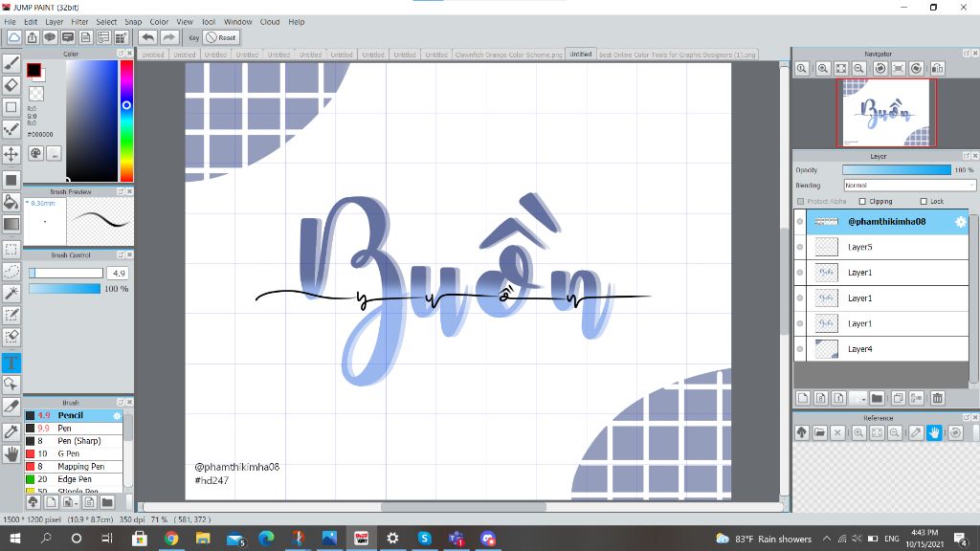Image resolution: width=980 pixels, height=551 pixels.
Task: Click the Reset button in toolbar
Action: 221,37
